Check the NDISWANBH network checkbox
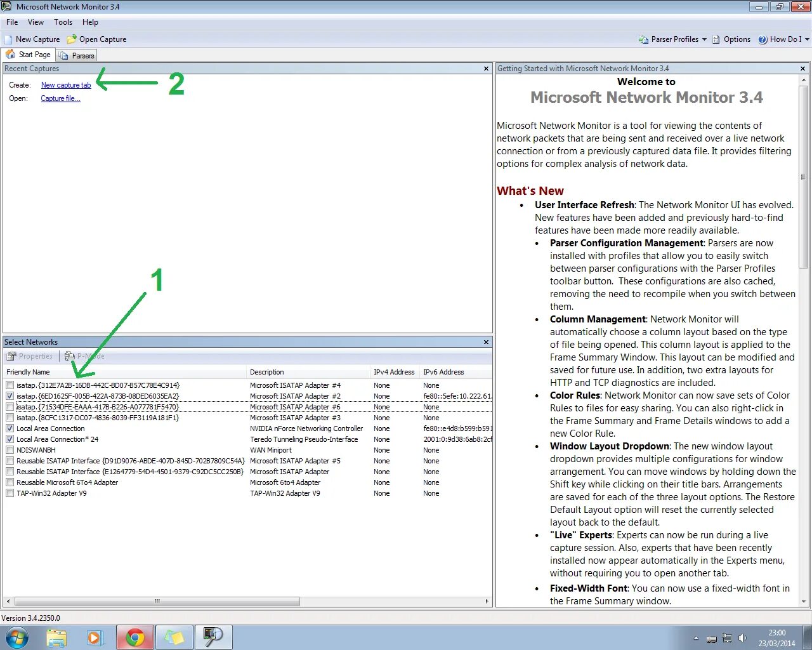 (x=10, y=450)
